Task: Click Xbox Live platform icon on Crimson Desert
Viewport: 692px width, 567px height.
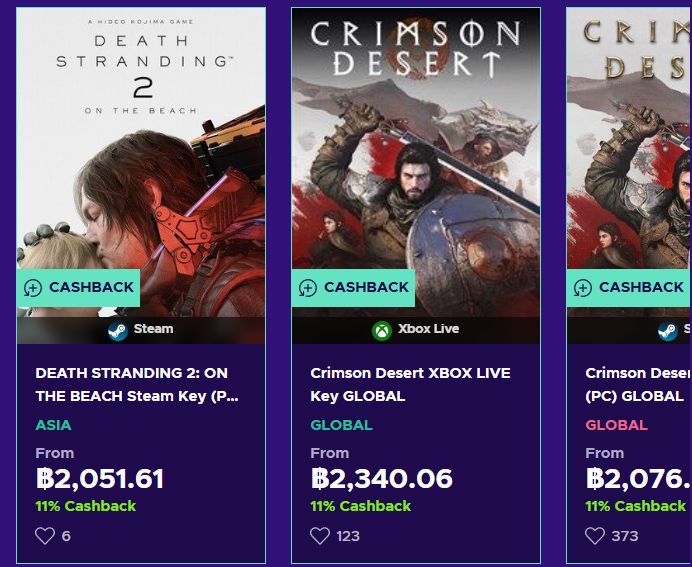Action: pyautogui.click(x=382, y=329)
